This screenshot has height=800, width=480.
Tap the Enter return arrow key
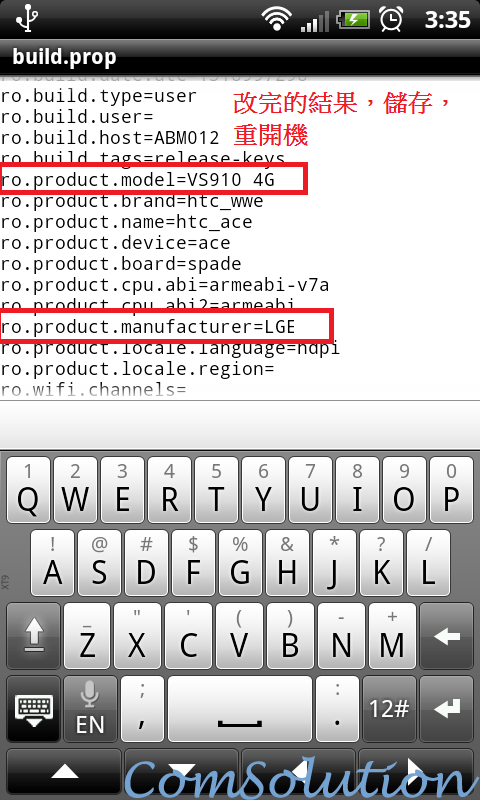(x=447, y=709)
